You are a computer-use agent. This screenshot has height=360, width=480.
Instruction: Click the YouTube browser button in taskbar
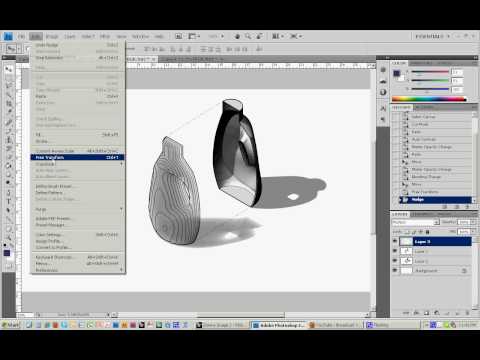[335, 324]
